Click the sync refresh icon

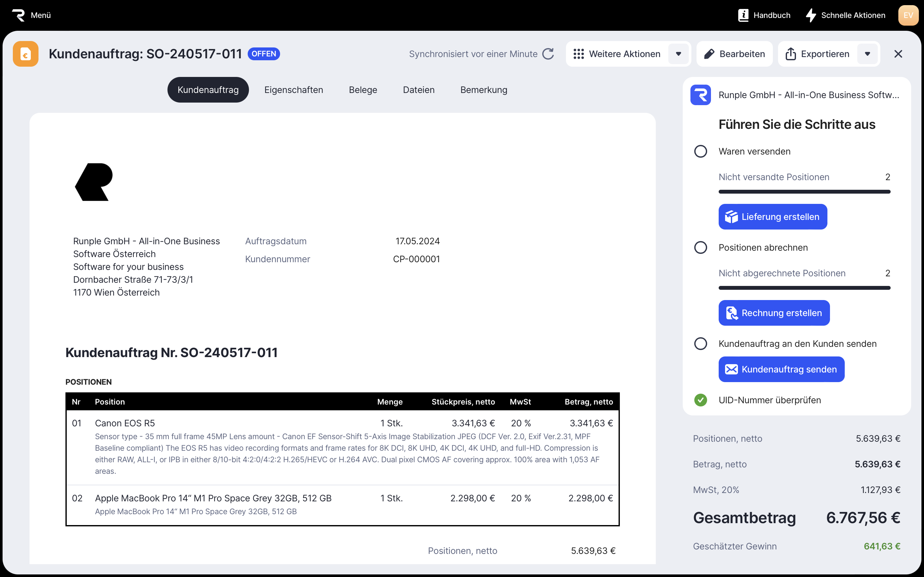pyautogui.click(x=548, y=54)
